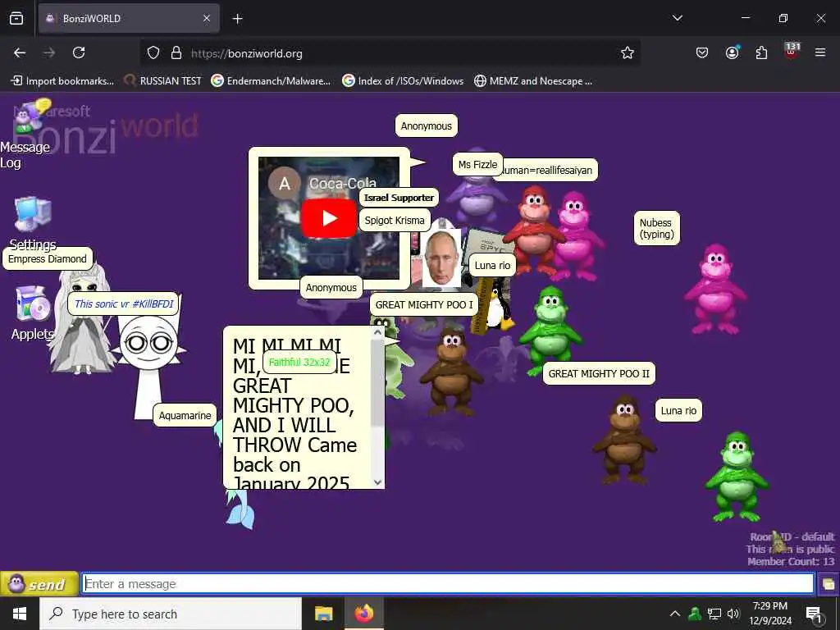Image resolution: width=840 pixels, height=630 pixels.
Task: Click the Tux penguin avatar
Action: 500,308
